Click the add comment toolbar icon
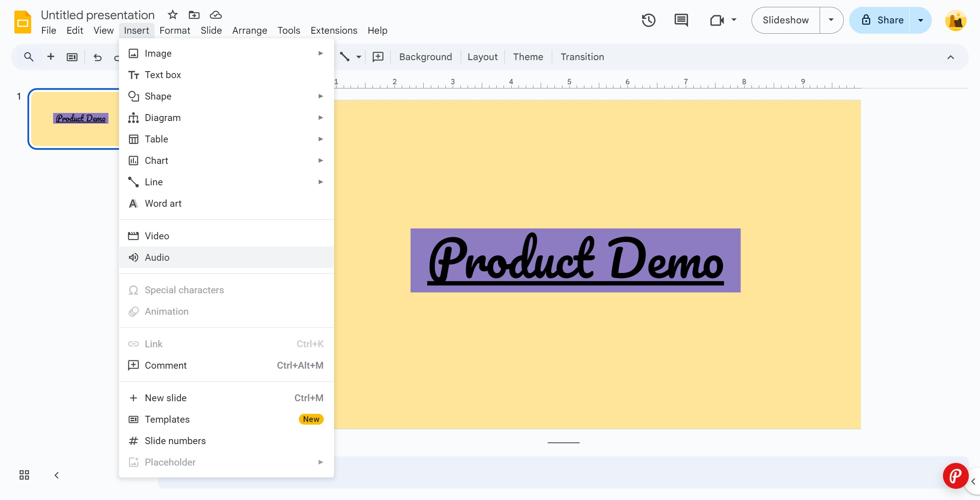 coord(378,57)
